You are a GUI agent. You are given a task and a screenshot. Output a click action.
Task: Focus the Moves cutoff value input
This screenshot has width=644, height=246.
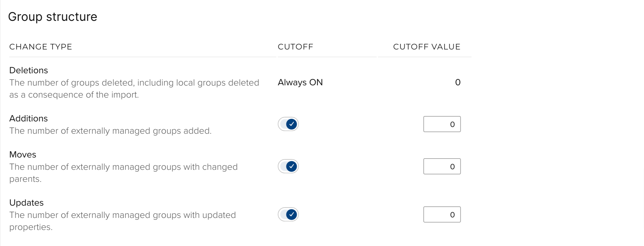(442, 166)
